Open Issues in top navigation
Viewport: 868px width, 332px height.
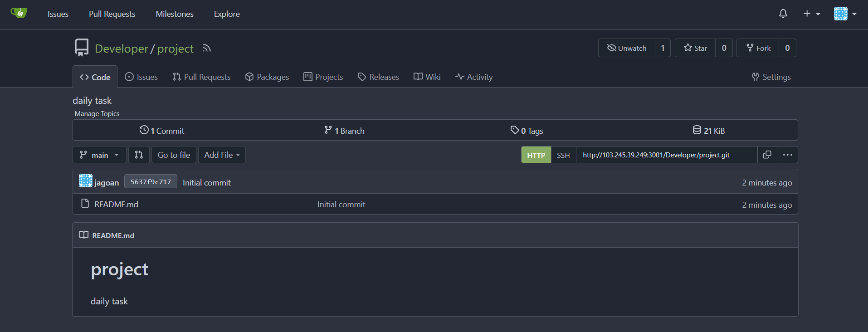58,14
